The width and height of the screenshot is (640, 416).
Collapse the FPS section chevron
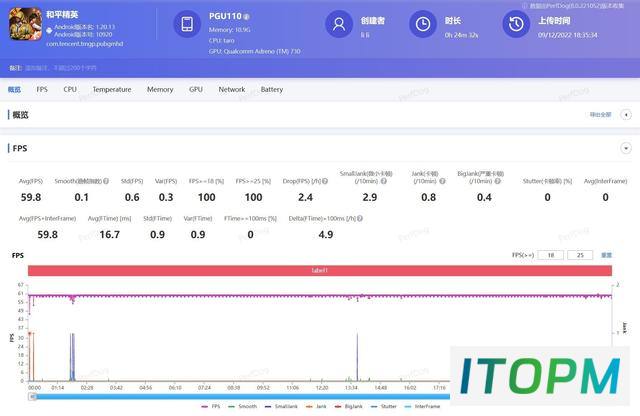pyautogui.click(x=626, y=148)
